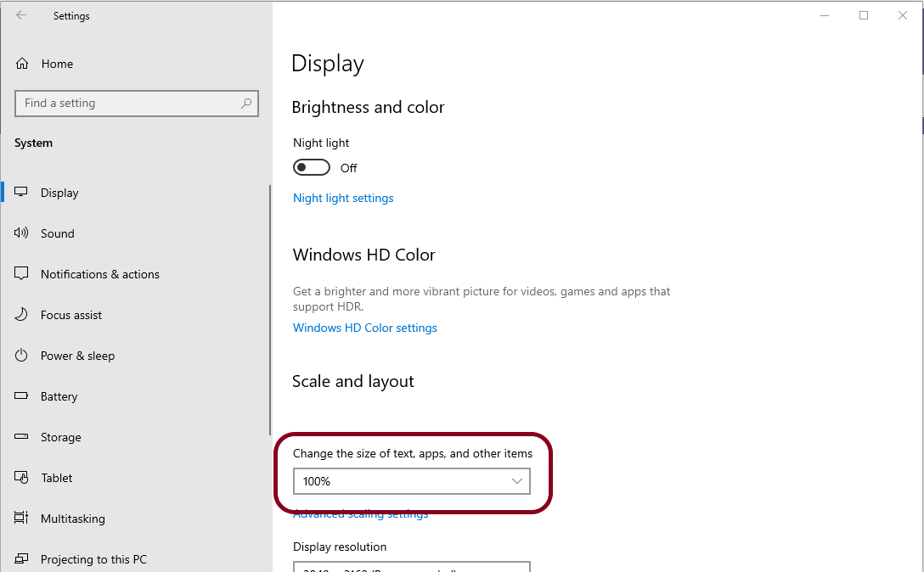Click the 'Display resolution' label
The image size is (924, 572).
340,547
